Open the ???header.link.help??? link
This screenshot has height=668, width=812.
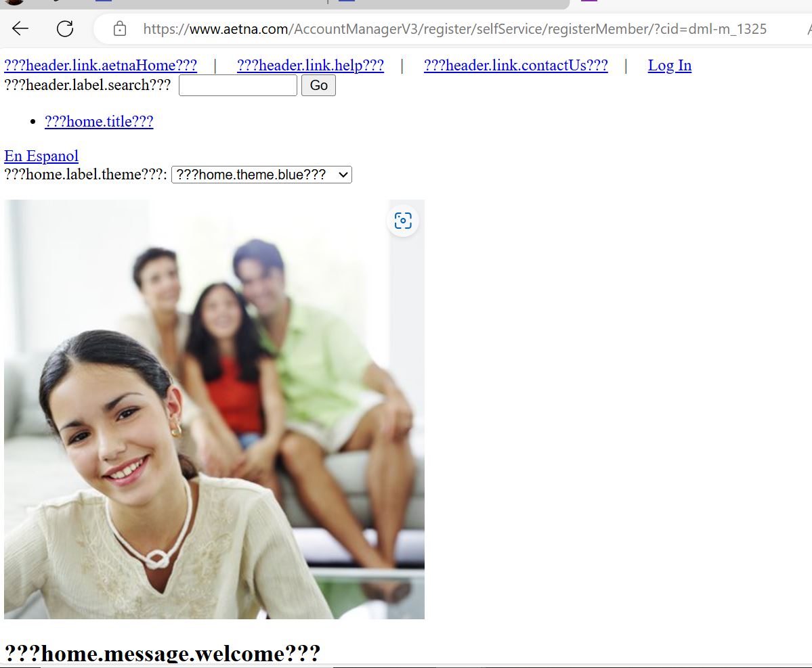310,65
